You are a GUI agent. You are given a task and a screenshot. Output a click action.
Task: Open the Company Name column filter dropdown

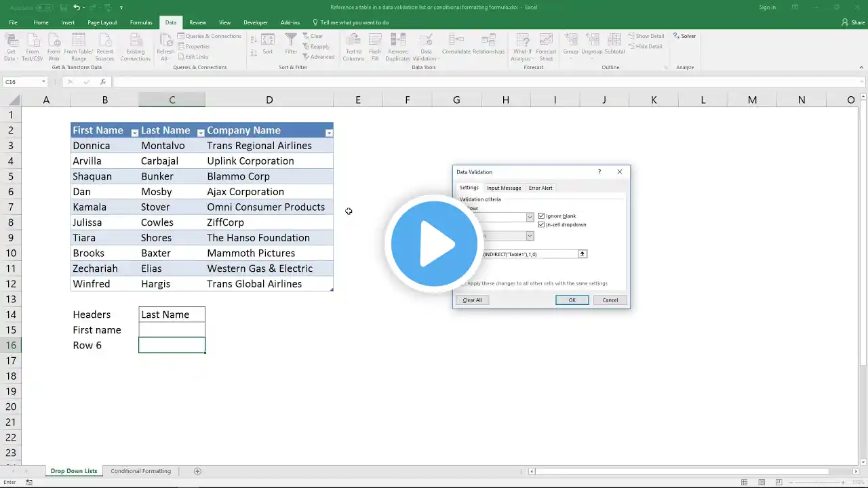coord(329,133)
